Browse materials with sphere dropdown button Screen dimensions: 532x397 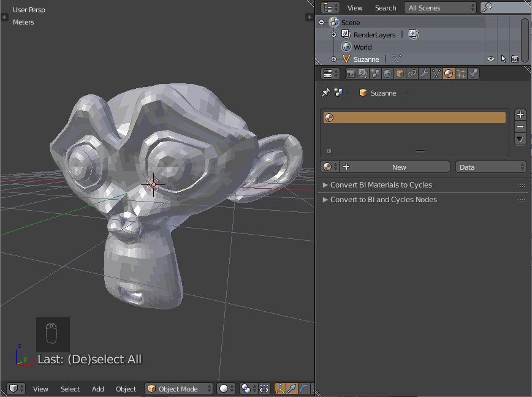coord(330,167)
